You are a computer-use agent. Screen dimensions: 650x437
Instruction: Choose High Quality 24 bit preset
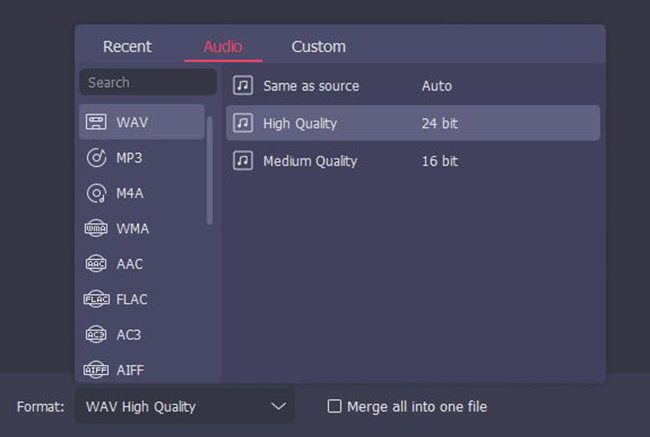pos(412,124)
